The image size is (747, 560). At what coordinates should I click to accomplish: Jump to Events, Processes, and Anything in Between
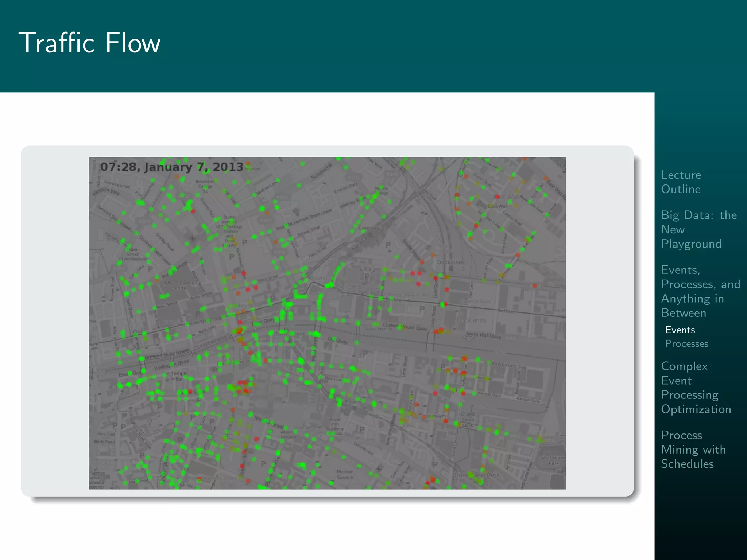tap(700, 291)
